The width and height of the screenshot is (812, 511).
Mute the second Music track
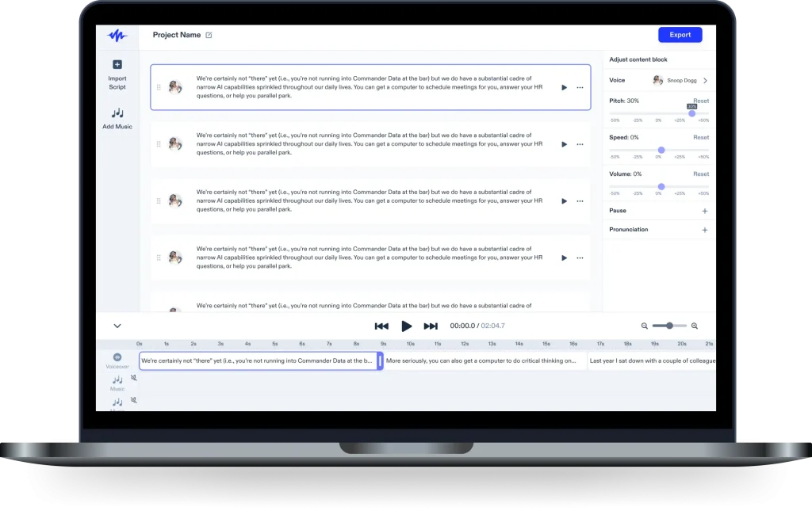[133, 400]
